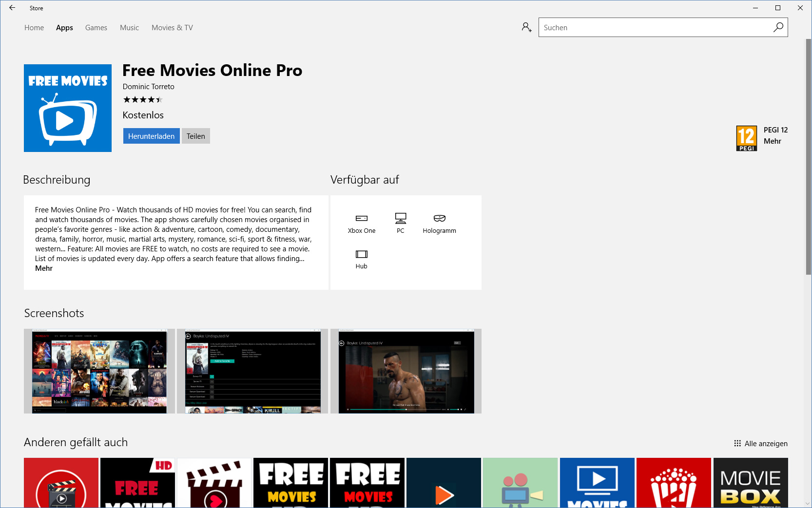Open the dark tile with orange play arrow
Screen dimensions: 812x508
(x=444, y=483)
